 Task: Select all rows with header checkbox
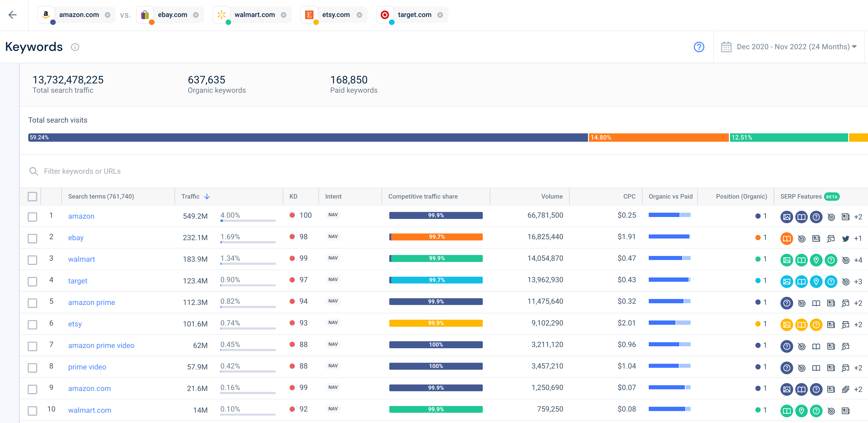click(32, 196)
